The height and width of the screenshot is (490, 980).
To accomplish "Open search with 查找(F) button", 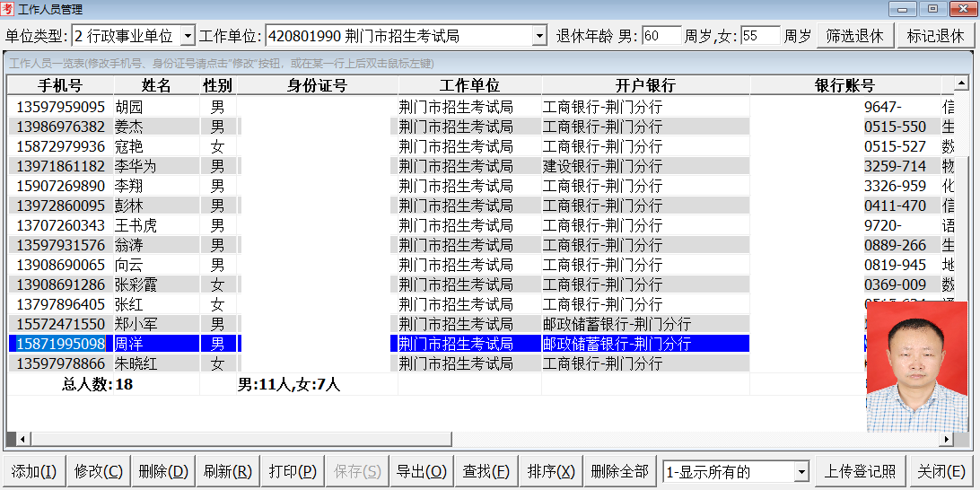I will click(x=486, y=472).
